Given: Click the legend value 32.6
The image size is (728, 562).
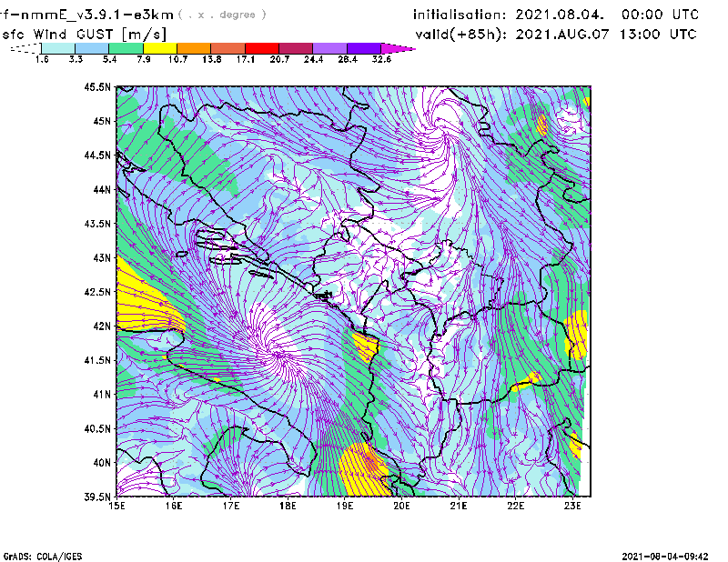Looking at the screenshot, I should click(x=381, y=59).
